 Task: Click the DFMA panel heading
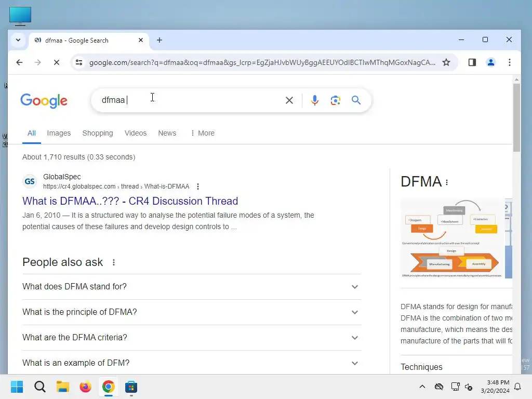pyautogui.click(x=421, y=182)
